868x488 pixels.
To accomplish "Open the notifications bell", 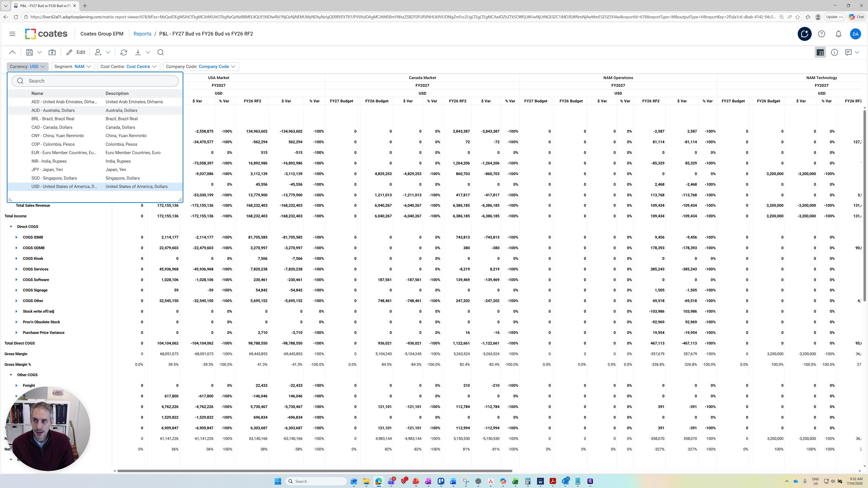I will coord(838,34).
